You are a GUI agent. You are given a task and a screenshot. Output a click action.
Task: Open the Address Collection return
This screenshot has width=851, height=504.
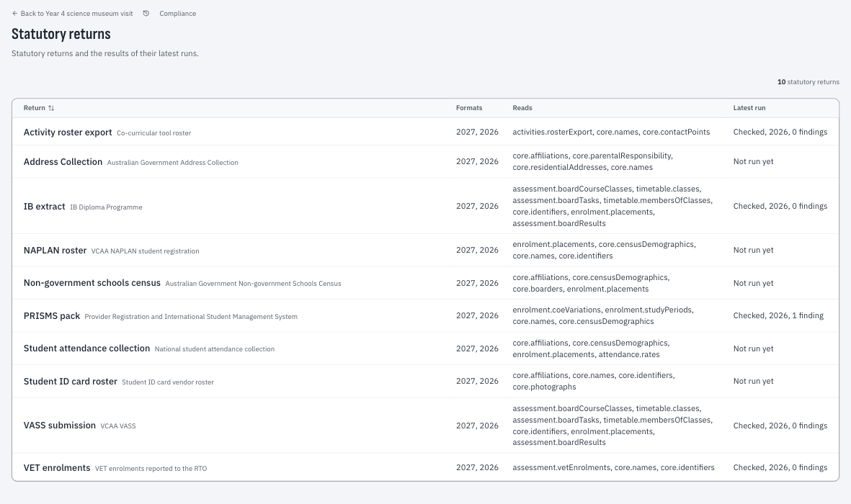point(63,162)
